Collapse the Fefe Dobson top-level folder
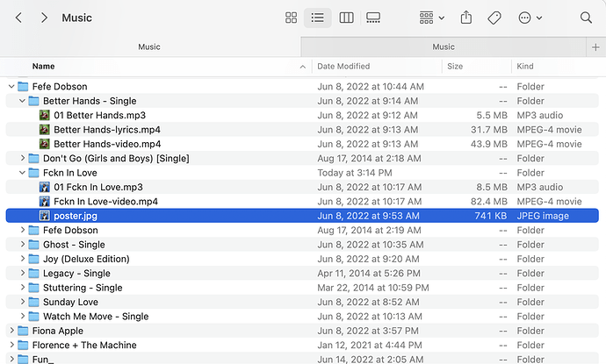606x364 pixels. pyautogui.click(x=11, y=87)
